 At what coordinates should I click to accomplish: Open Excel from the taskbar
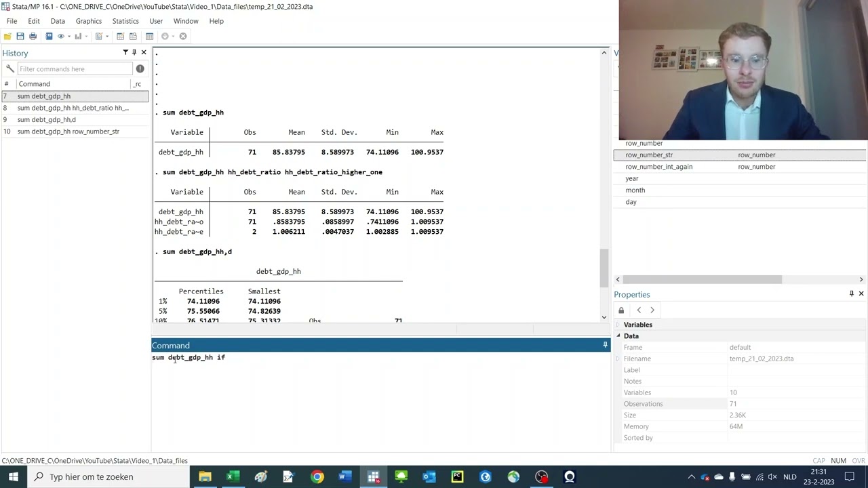click(x=233, y=476)
